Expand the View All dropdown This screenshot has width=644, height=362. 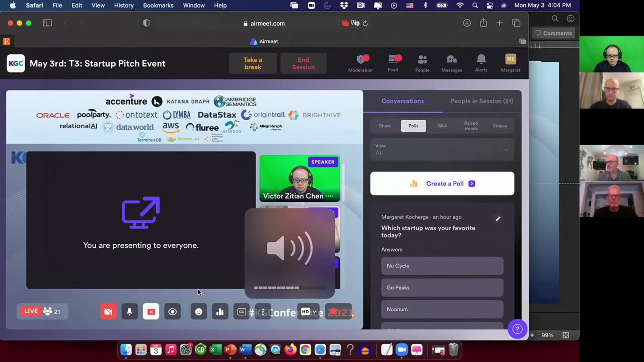pyautogui.click(x=442, y=149)
